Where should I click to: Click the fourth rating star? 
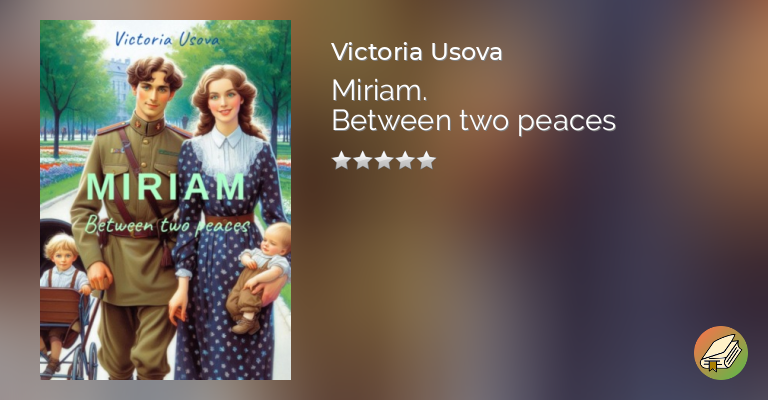pyautogui.click(x=405, y=160)
